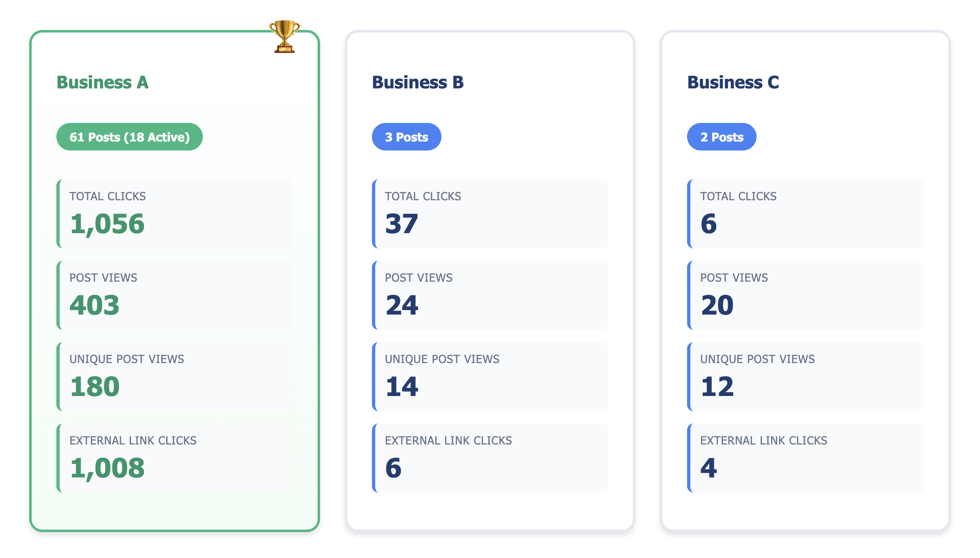Click the Business C heading

click(733, 82)
